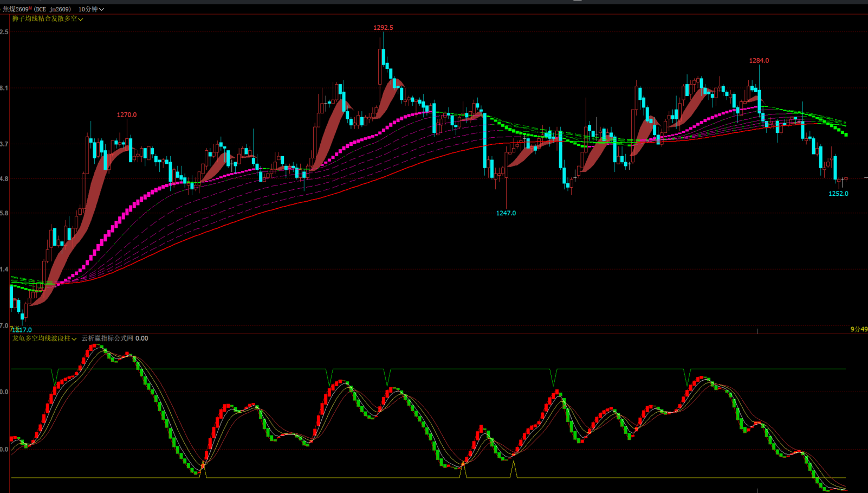868x493 pixels.
Task: Click the DCE jm2609 exchange code
Action: pyautogui.click(x=53, y=9)
